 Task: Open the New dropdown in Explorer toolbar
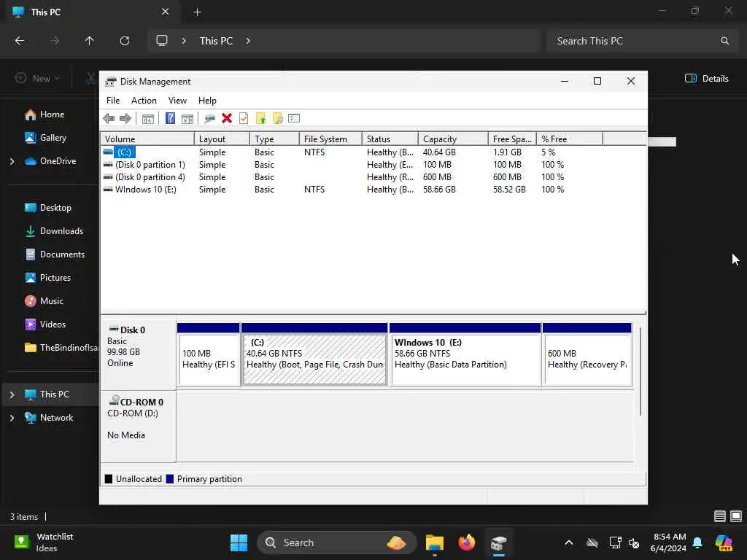pos(37,79)
